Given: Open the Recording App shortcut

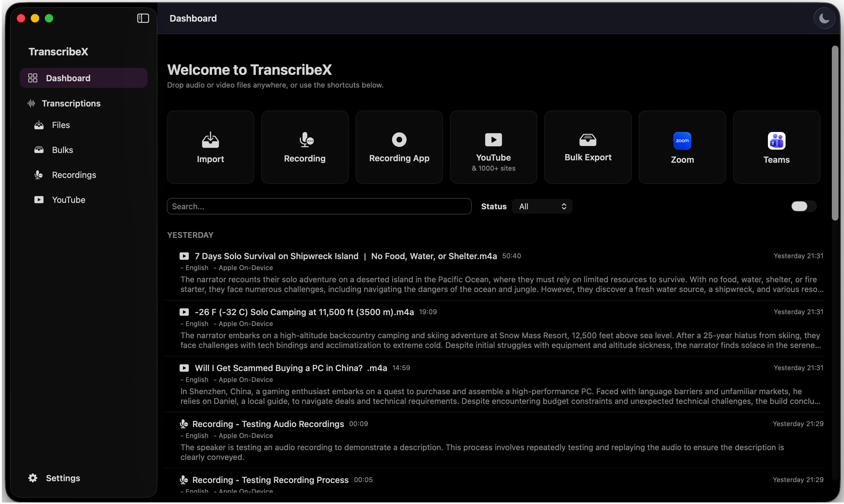Looking at the screenshot, I should click(399, 147).
